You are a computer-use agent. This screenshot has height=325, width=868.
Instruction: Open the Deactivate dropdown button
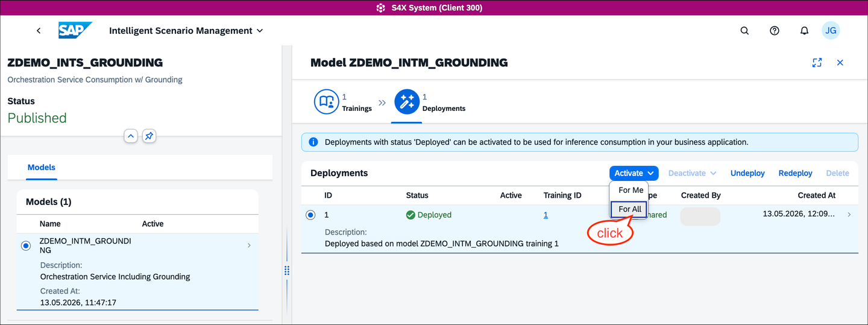(x=692, y=173)
